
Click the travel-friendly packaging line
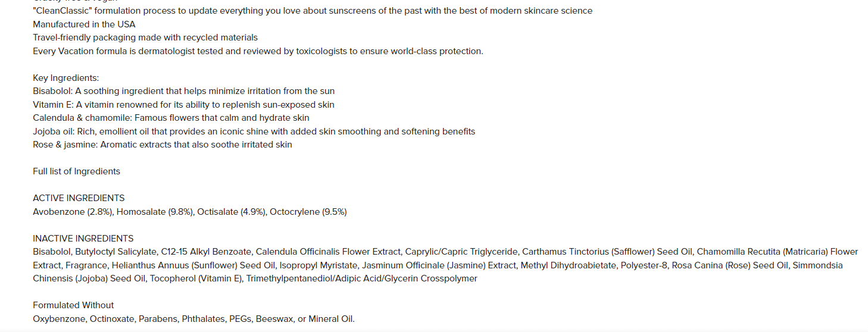pos(145,37)
